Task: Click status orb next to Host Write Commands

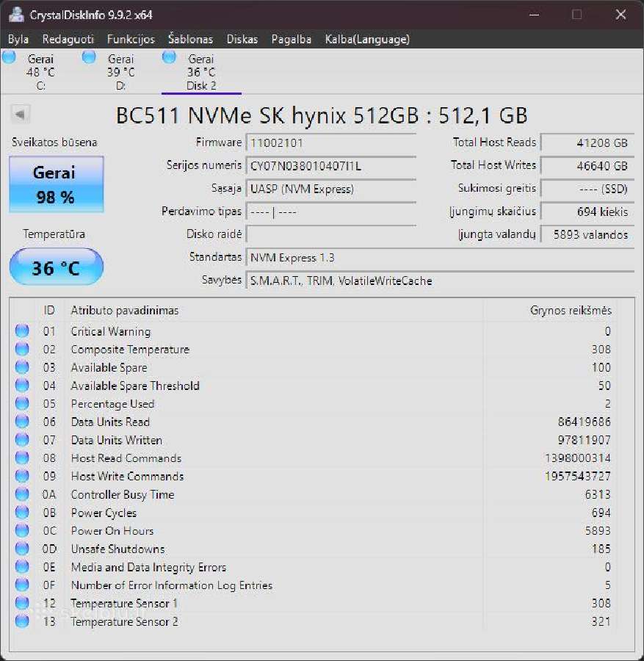Action: tap(22, 476)
